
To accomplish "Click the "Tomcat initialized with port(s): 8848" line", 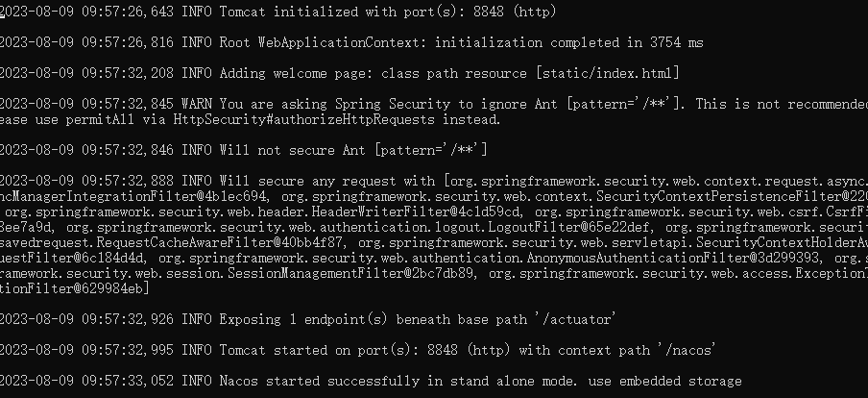I will tap(277, 12).
